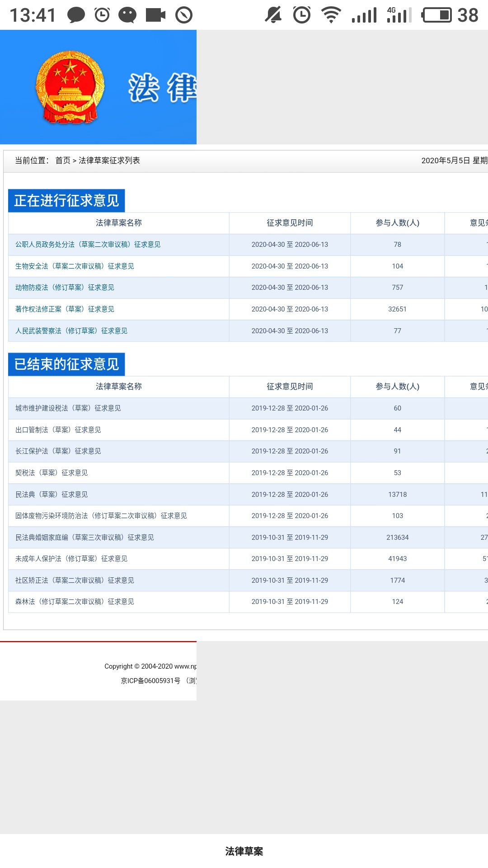
Task: Tap the video camera status icon
Action: coord(155,15)
